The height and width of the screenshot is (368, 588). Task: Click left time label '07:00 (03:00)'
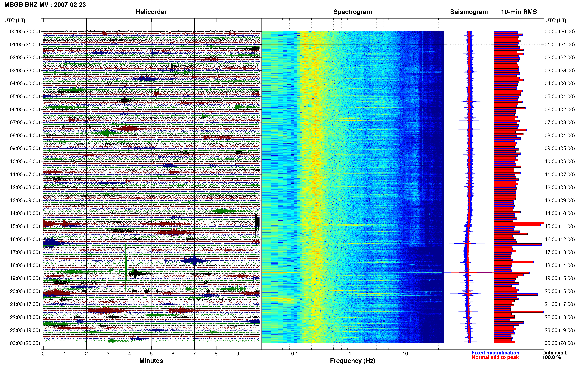(25, 122)
